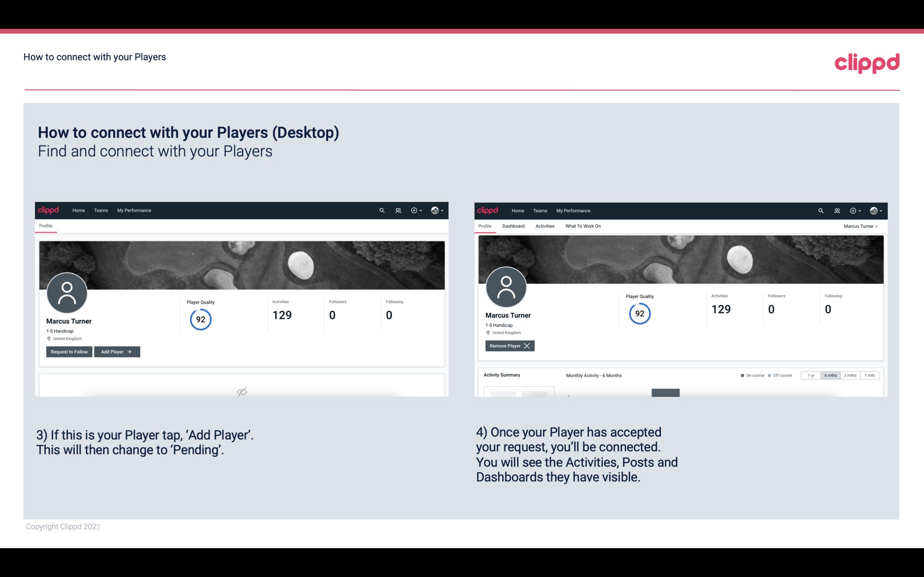The height and width of the screenshot is (577, 924).
Task: Toggle the '6 mths' activity view selector
Action: [x=830, y=375]
